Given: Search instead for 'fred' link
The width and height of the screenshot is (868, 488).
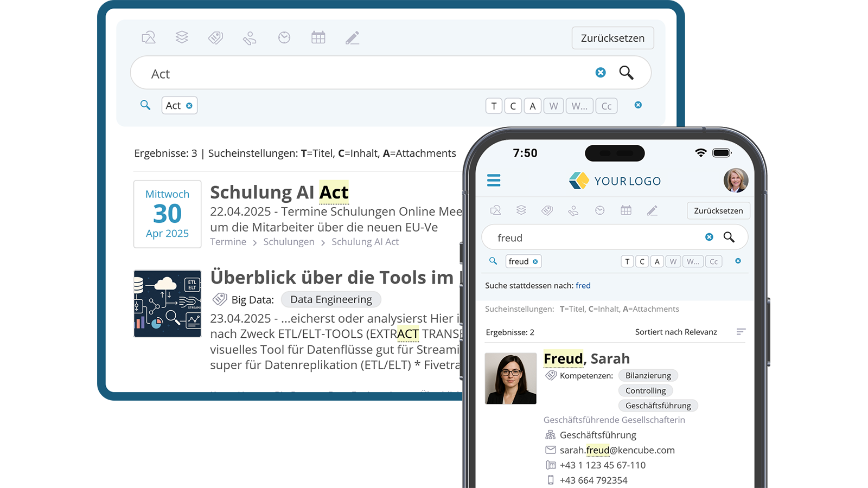Looking at the screenshot, I should tap(583, 285).
